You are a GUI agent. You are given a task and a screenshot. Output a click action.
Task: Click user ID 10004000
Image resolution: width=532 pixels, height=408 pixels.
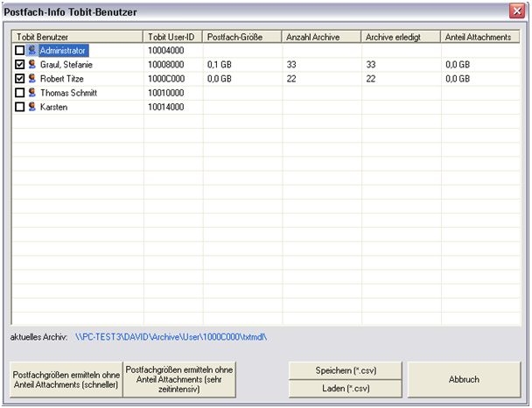pos(166,50)
